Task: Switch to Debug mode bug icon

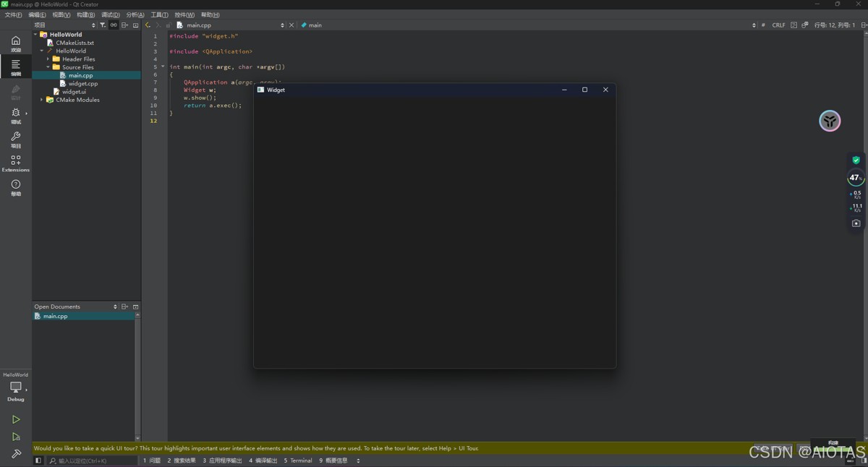Action: pos(16,115)
